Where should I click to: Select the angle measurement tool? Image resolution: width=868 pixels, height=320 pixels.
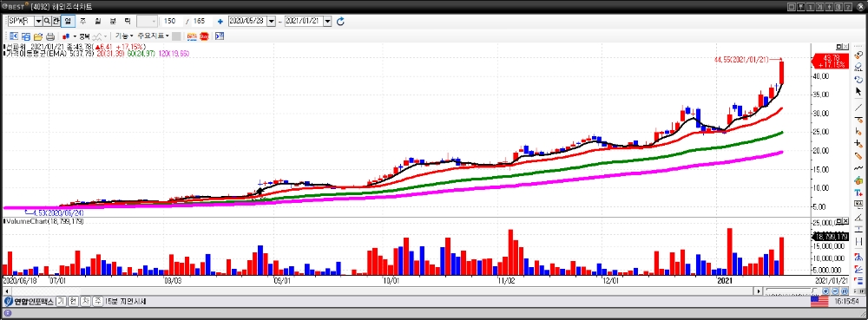tap(858, 217)
